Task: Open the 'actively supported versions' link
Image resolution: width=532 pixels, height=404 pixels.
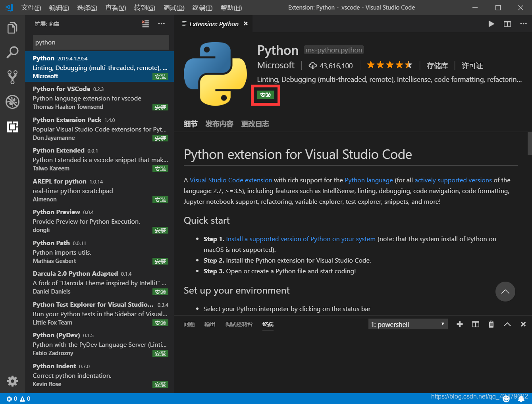Action: click(x=453, y=180)
